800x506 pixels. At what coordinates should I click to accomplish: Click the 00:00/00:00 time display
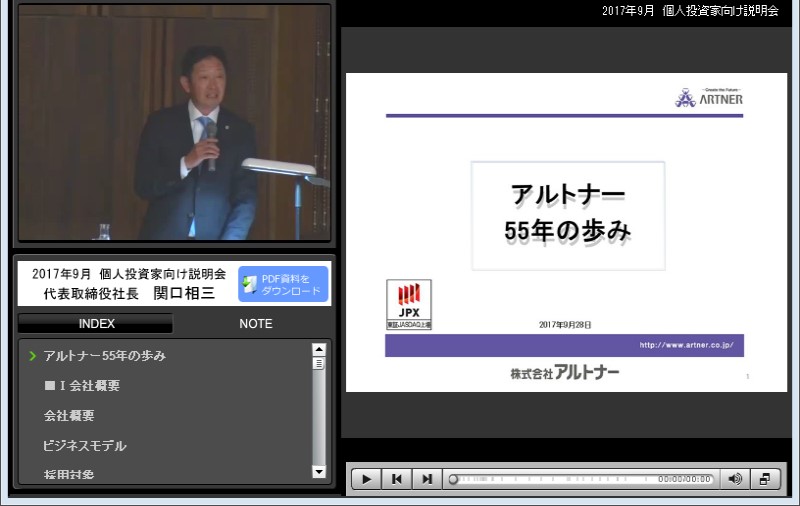tap(684, 479)
